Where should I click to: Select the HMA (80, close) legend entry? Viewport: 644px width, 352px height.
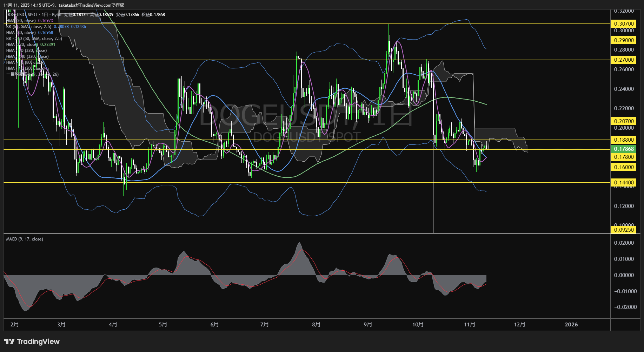click(x=21, y=33)
